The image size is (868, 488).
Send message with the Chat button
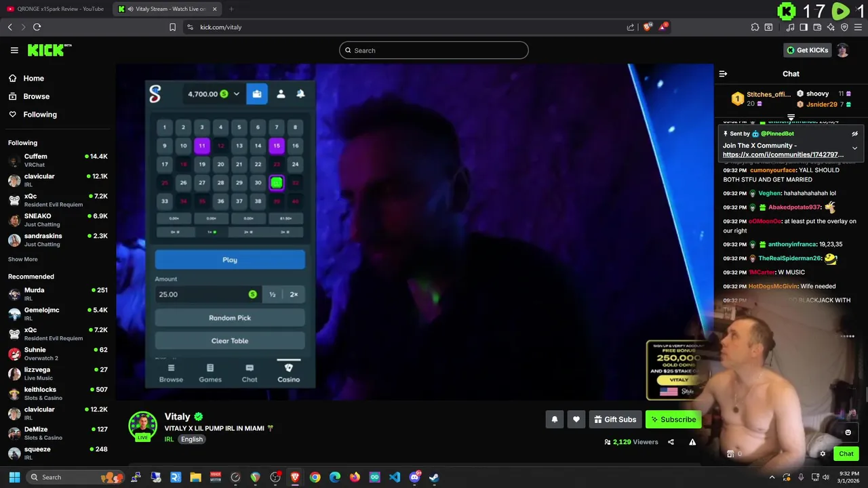pos(846,453)
